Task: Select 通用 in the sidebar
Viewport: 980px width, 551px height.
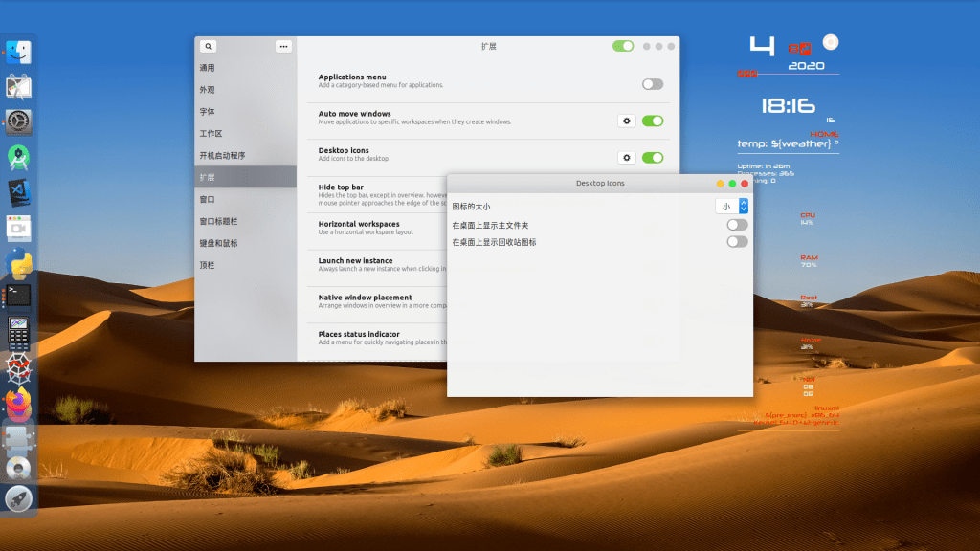Action: coord(245,68)
